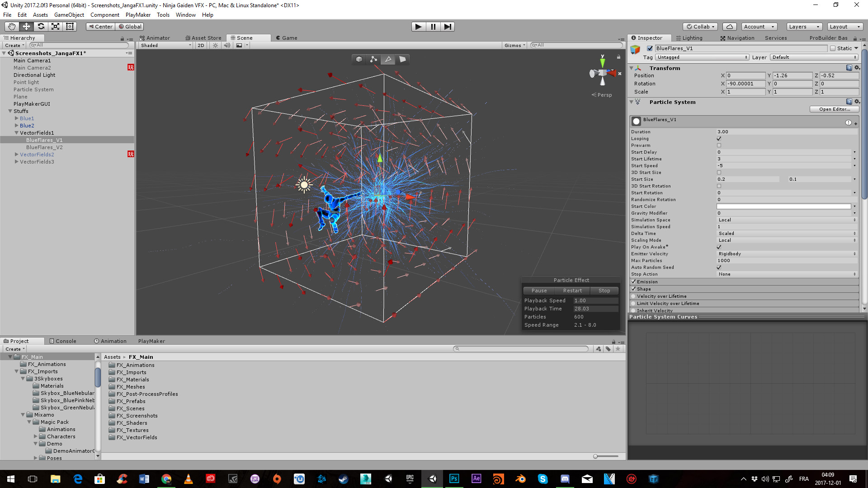Toggle scene lighting sun icon
The image size is (868, 488).
[x=215, y=45]
